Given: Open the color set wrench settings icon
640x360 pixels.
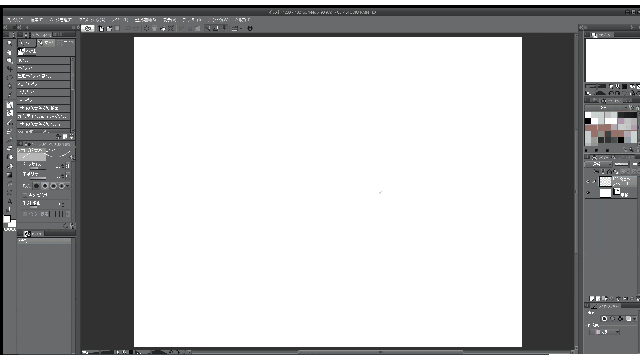Looking at the screenshot, I should point(632,107).
